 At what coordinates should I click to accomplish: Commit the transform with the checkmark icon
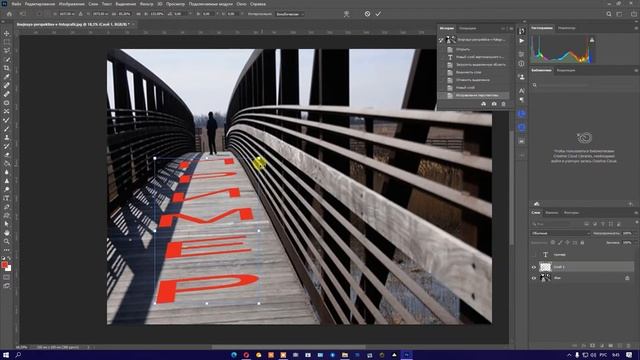tap(378, 14)
